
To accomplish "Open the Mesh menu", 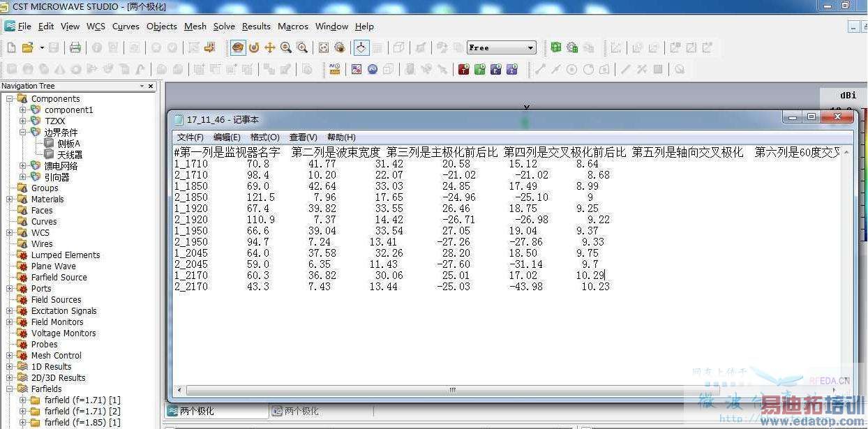I will (x=195, y=27).
